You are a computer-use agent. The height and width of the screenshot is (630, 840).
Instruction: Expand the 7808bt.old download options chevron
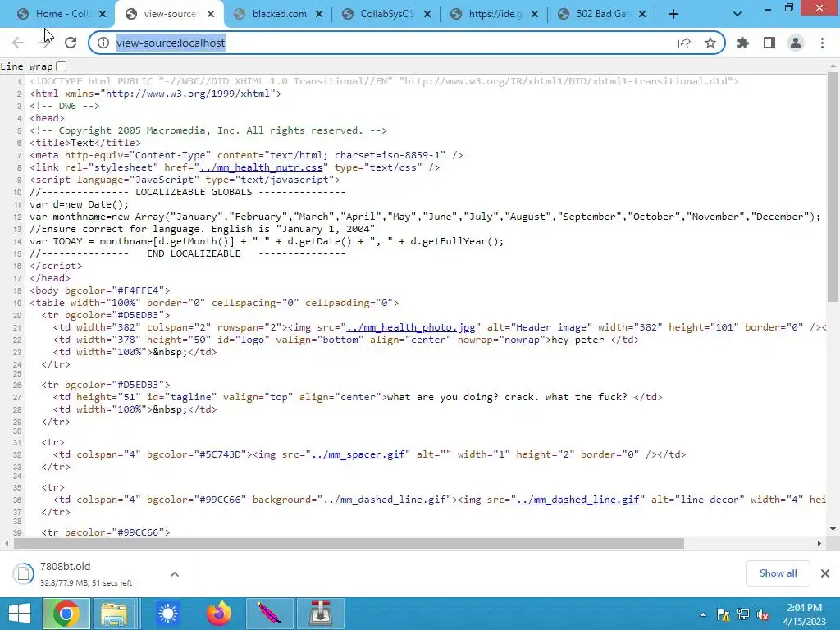[x=175, y=573]
